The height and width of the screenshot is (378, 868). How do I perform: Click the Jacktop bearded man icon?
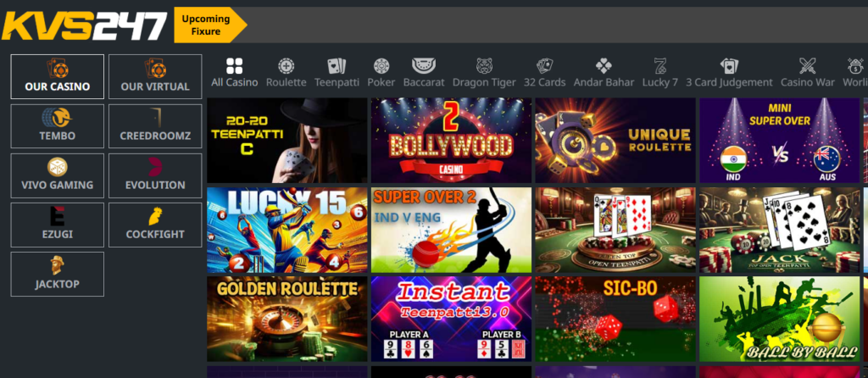pos(57,265)
